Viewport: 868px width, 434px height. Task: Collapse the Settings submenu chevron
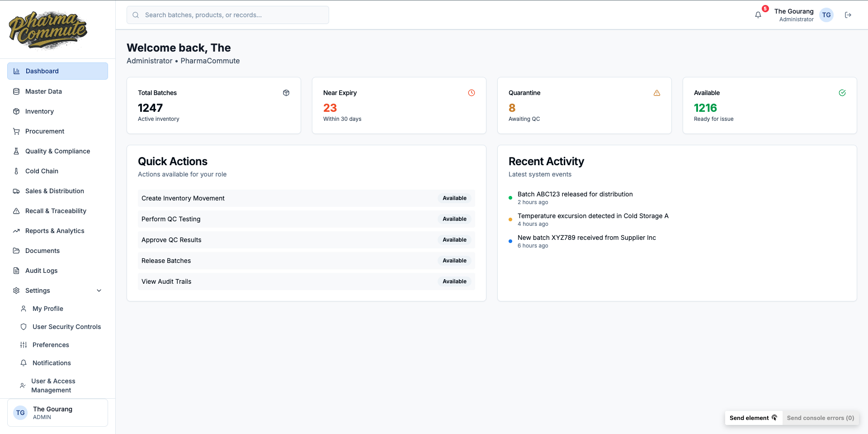99,291
